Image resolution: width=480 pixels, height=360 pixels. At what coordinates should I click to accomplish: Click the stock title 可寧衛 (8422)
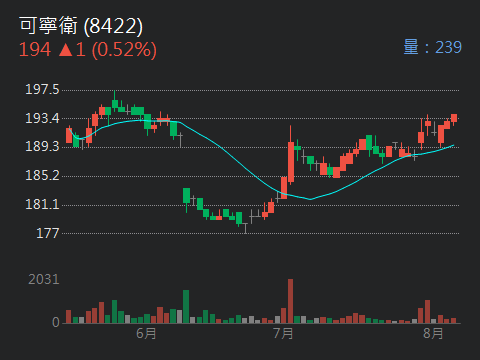click(x=81, y=26)
